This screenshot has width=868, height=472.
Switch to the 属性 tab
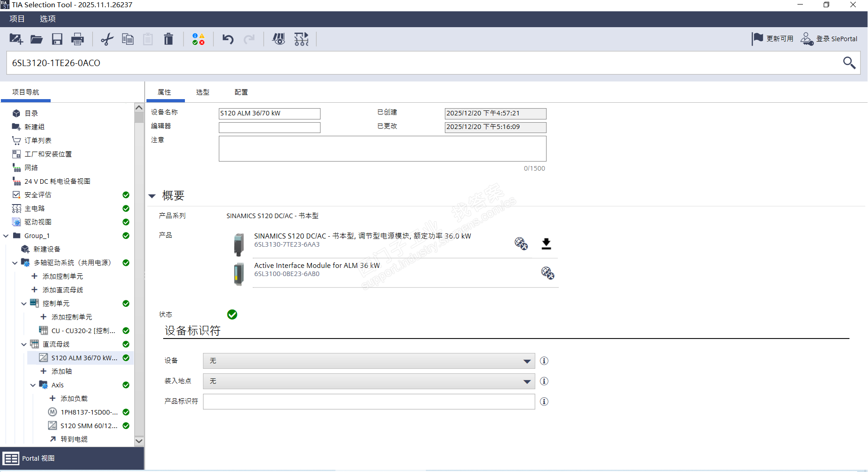pyautogui.click(x=165, y=92)
